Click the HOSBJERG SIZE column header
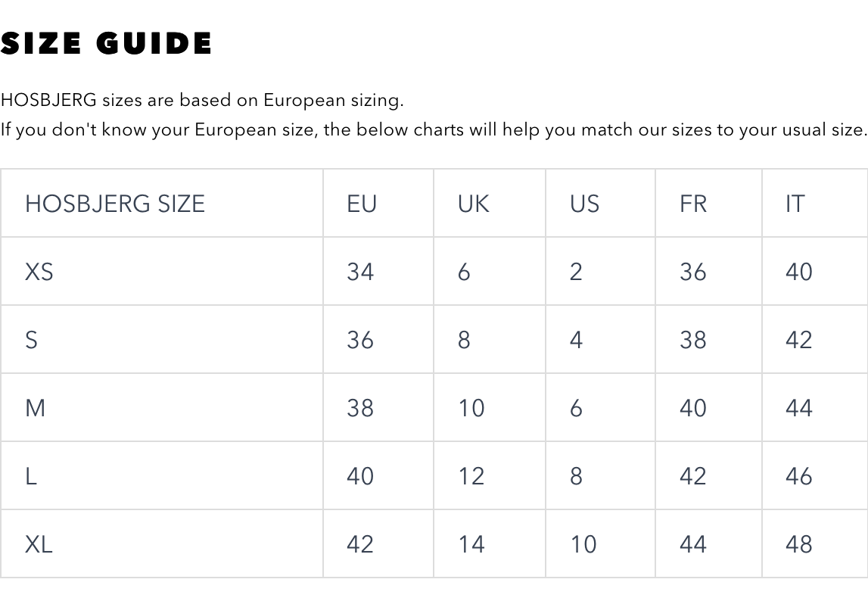Viewport: 868px width, 601px height. point(115,204)
